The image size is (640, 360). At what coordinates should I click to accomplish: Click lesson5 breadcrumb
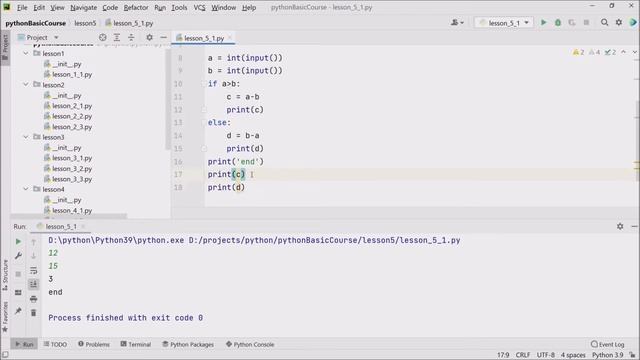[85, 23]
